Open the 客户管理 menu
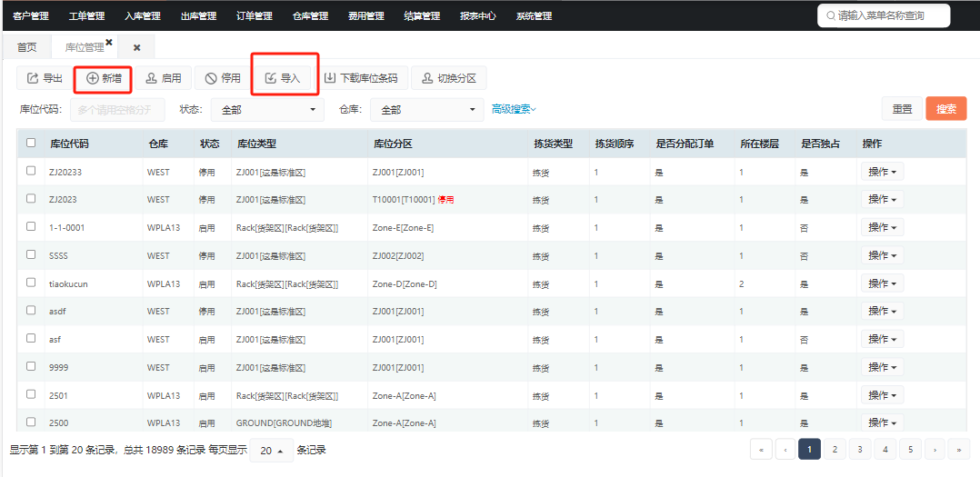Viewport: 980px width, 477px height. [31, 16]
